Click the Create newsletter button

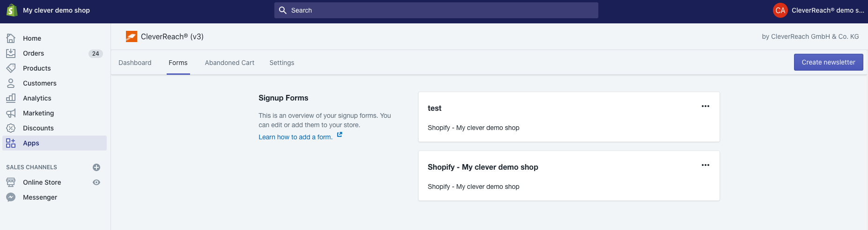click(828, 62)
